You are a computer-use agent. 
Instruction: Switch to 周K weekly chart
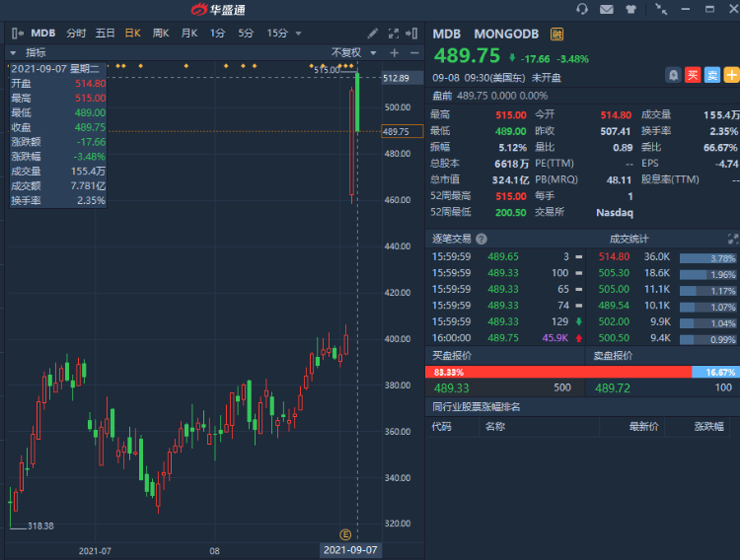[161, 33]
